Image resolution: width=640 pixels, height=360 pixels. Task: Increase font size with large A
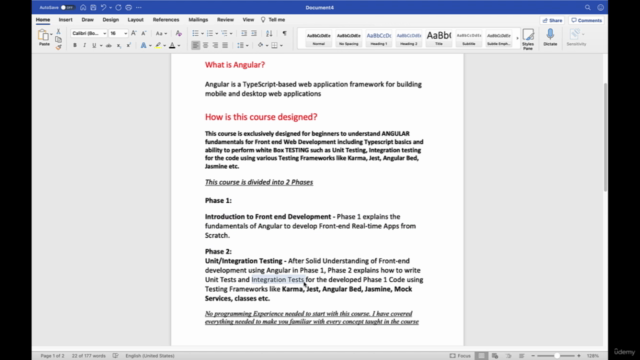pyautogui.click(x=133, y=33)
